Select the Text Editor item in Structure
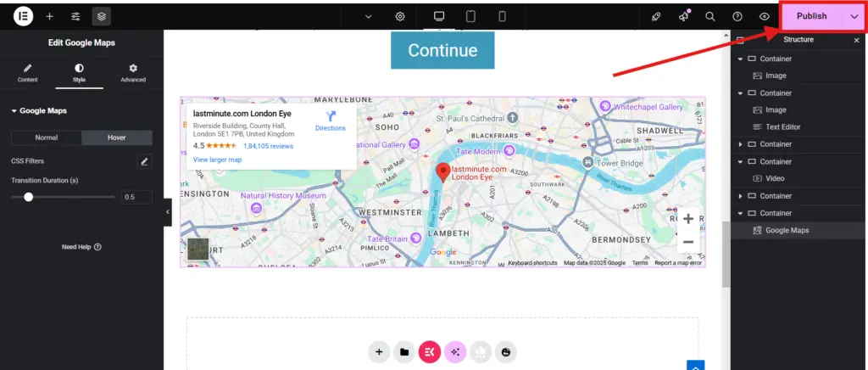Viewport: 868px width, 370px height. [782, 126]
